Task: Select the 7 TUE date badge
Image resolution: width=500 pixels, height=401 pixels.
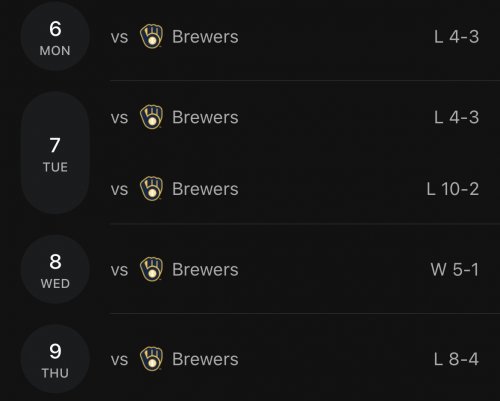Action: (x=55, y=153)
